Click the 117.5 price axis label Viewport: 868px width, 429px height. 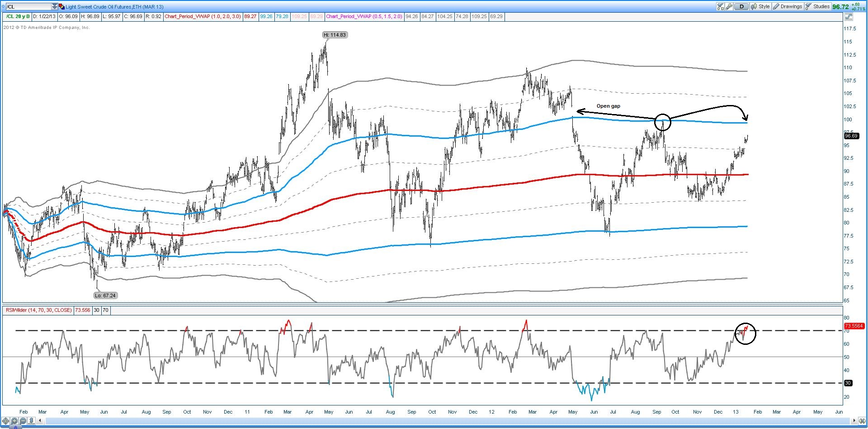pos(850,29)
